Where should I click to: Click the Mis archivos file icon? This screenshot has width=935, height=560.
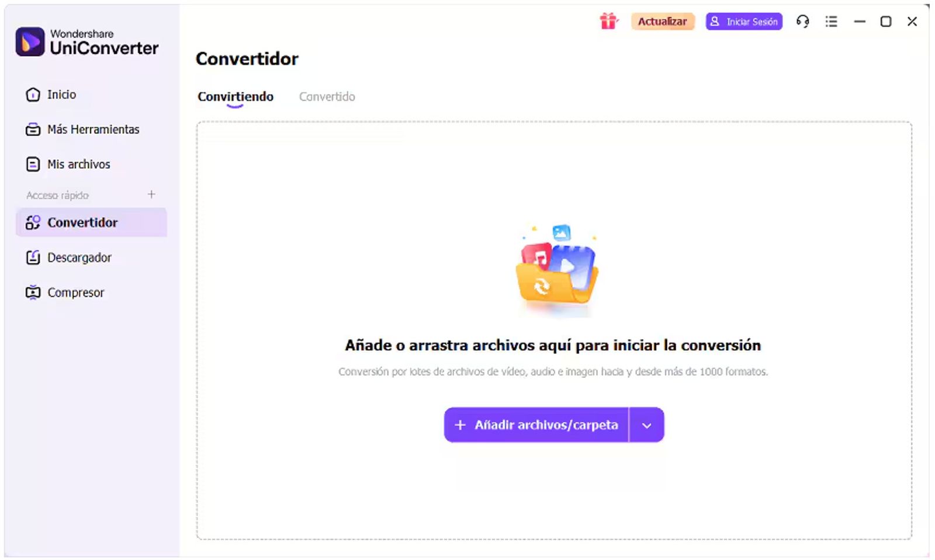tap(33, 164)
